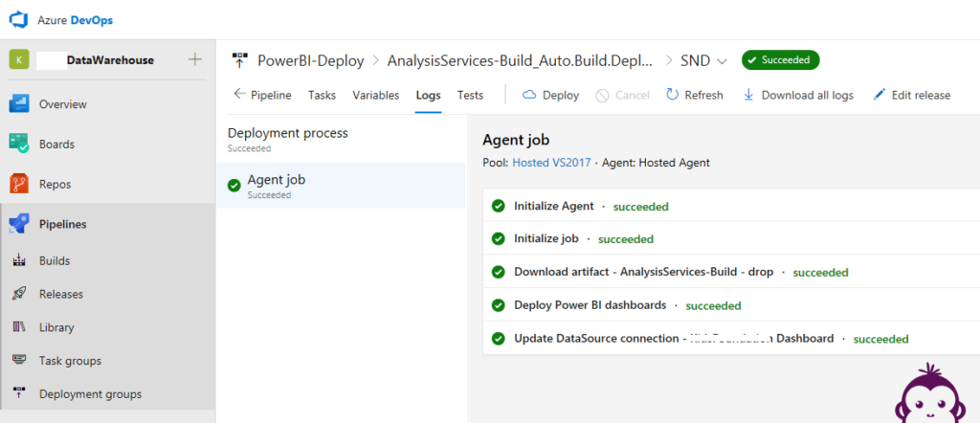Open Boards in the sidebar

pyautogui.click(x=56, y=144)
